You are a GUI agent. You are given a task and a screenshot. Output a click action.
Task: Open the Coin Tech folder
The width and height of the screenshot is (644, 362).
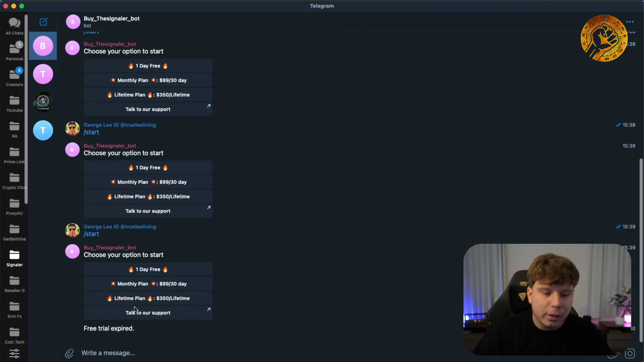pyautogui.click(x=14, y=336)
